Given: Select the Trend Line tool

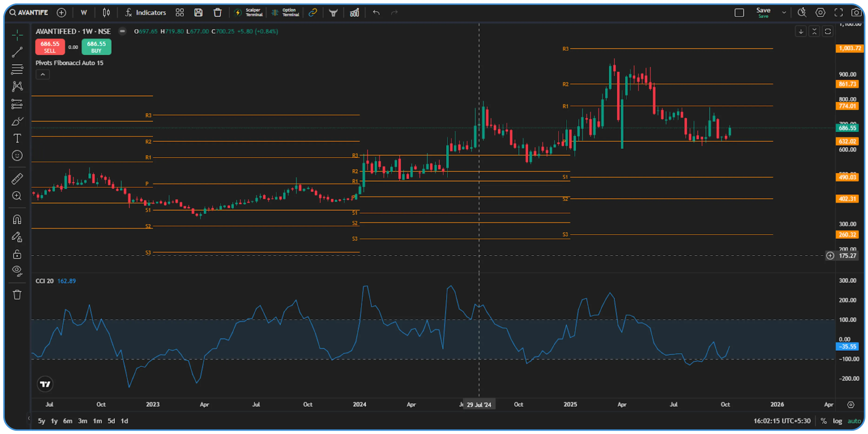Looking at the screenshot, I should [17, 52].
